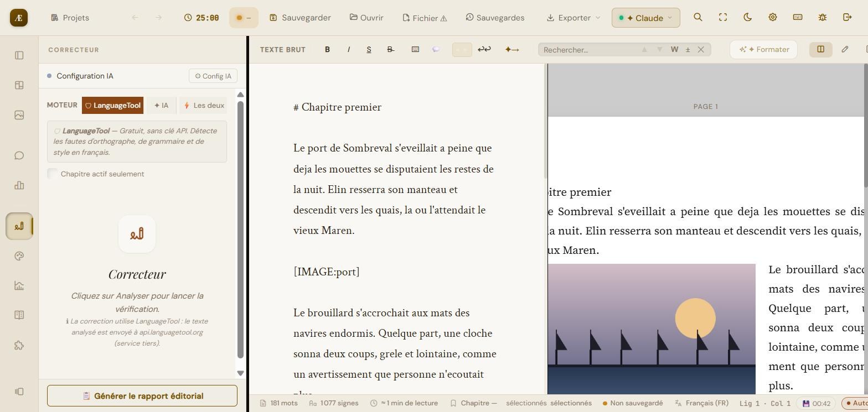Open the open book sidebar icon

19,315
